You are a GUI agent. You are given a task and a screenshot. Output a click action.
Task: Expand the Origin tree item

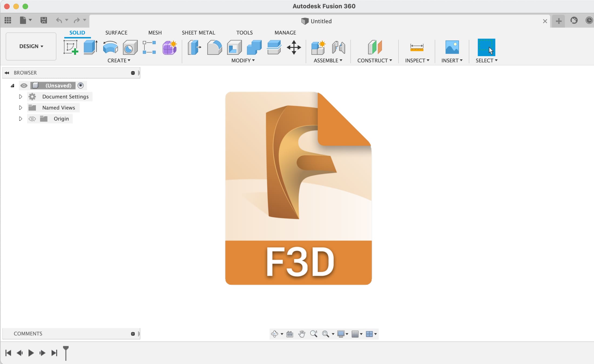click(20, 119)
